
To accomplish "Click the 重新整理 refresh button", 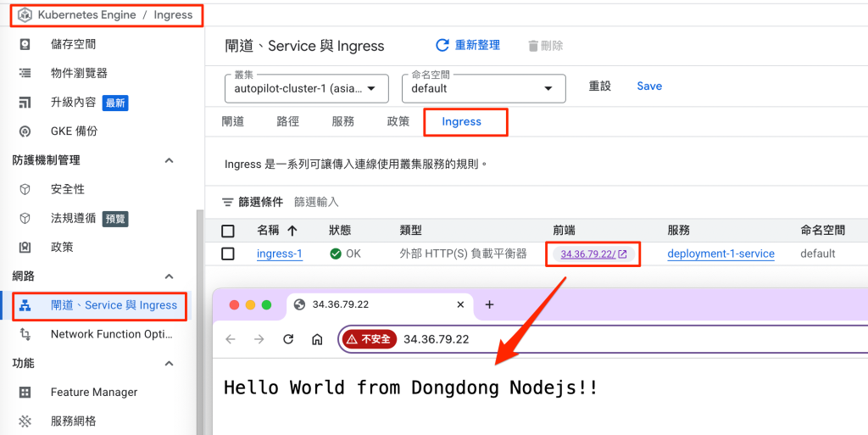I will (x=468, y=45).
